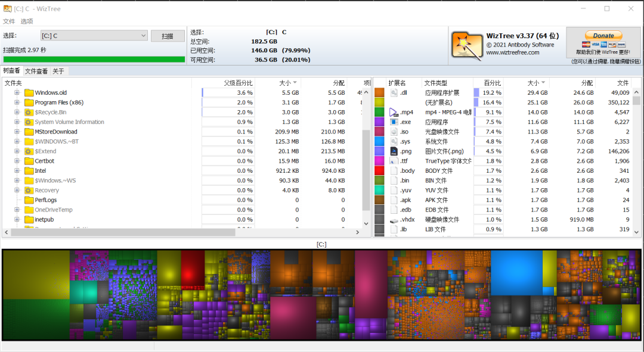
Task: Click the blue .sys color swatch
Action: point(379,142)
